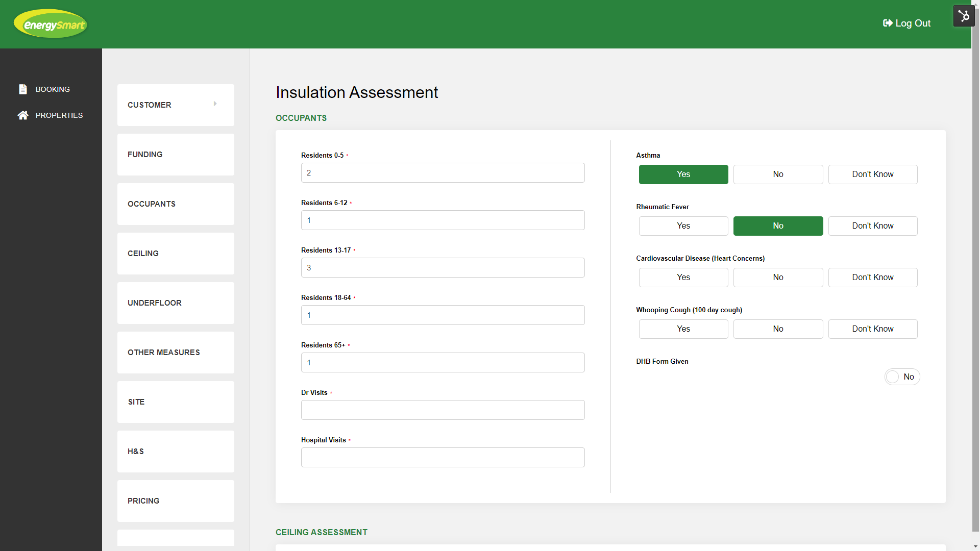The image size is (980, 551).
Task: Click the Hospital Visits input field
Action: [443, 458]
